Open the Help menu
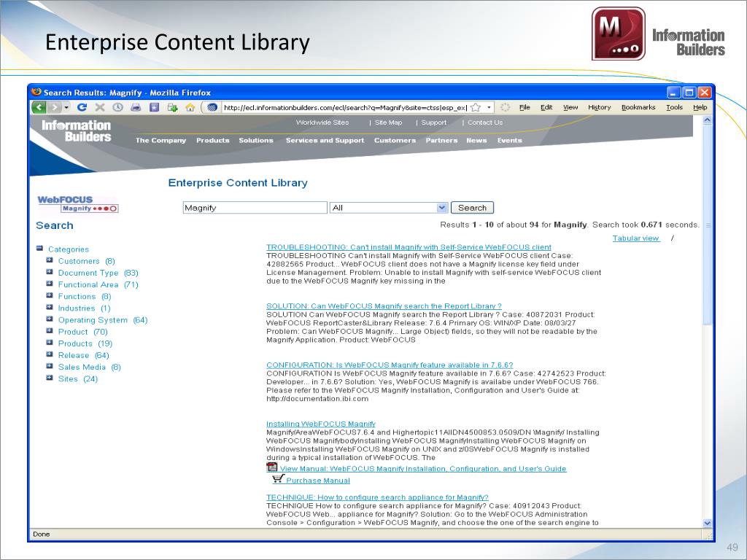The width and height of the screenshot is (747, 560). [700, 107]
